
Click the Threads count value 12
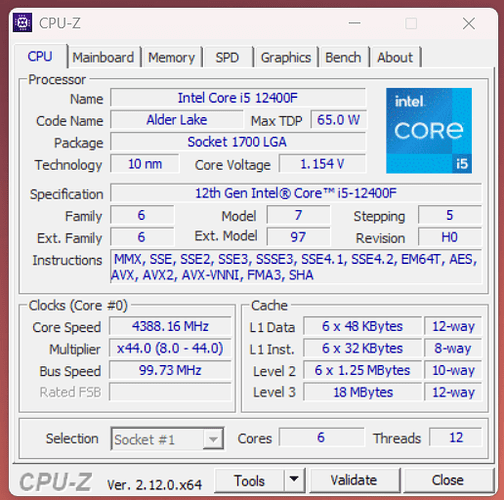pos(456,437)
